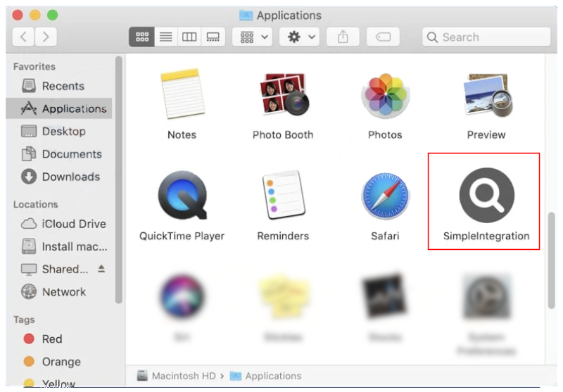The width and height of the screenshot is (563, 392).
Task: Open the Action gear dropdown menu
Action: point(301,37)
